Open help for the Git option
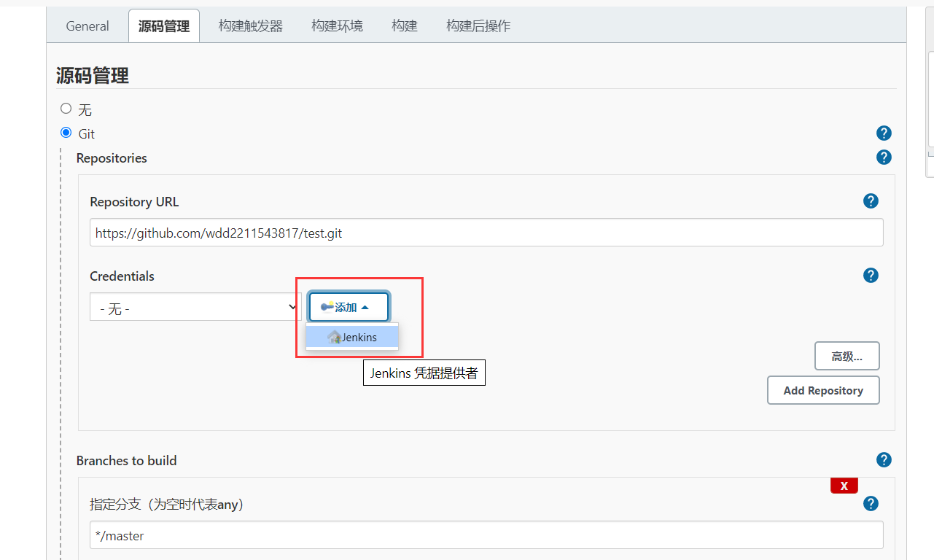This screenshot has height=560, width=934. click(884, 133)
